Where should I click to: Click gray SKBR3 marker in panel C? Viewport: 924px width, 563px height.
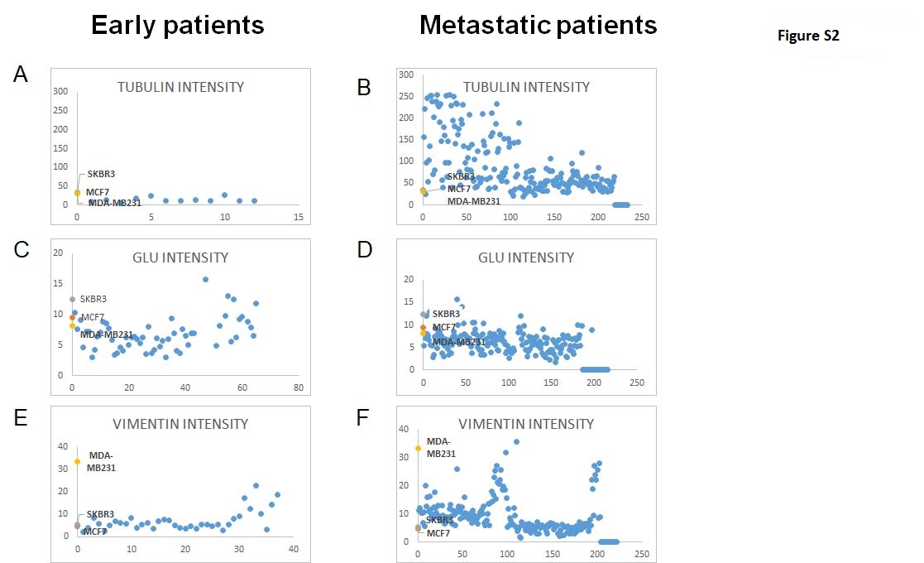tap(73, 300)
